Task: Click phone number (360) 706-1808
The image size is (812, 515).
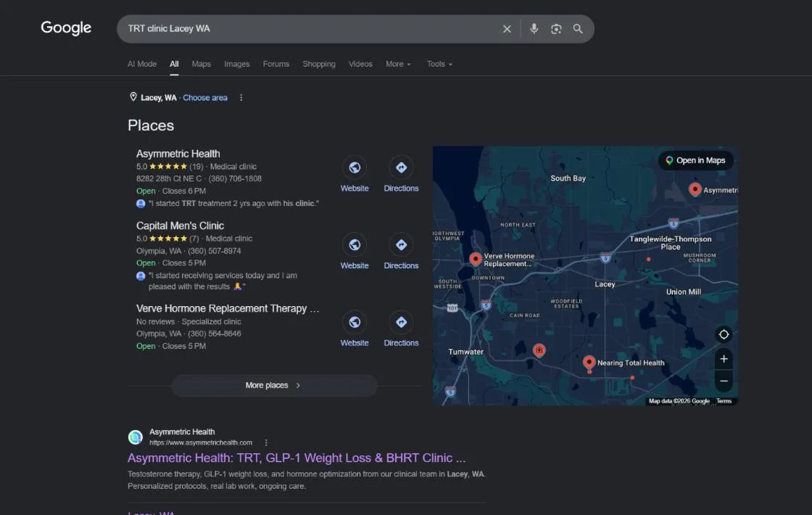Action: (x=235, y=178)
